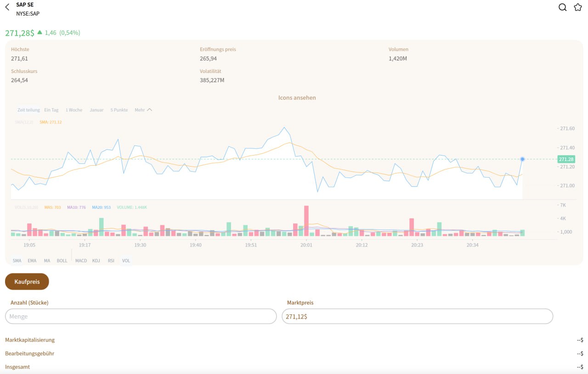
Task: Add SAP SE to favorites with star icon
Action: (x=578, y=7)
